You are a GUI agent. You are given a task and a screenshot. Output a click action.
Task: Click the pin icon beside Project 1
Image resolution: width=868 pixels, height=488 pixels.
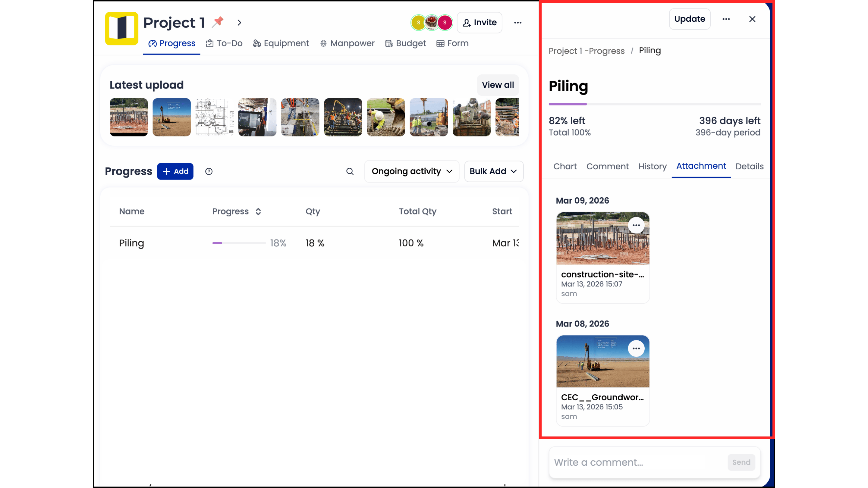coord(218,22)
